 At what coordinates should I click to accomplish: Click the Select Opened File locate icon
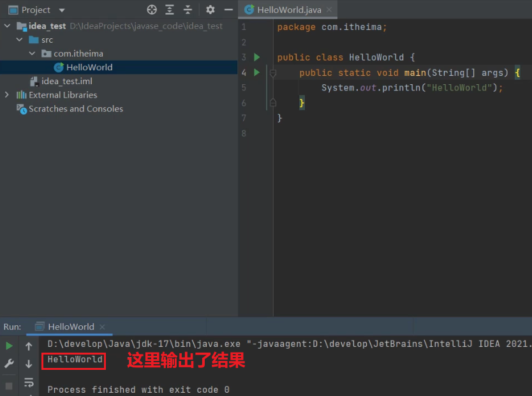pos(152,10)
